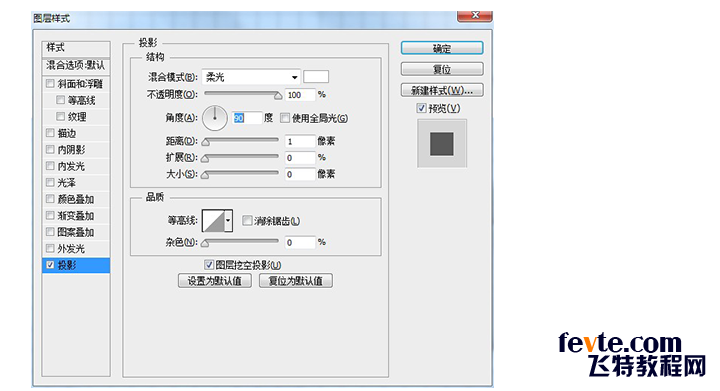
Task: Focus the 不透明度 value field
Action: point(300,95)
